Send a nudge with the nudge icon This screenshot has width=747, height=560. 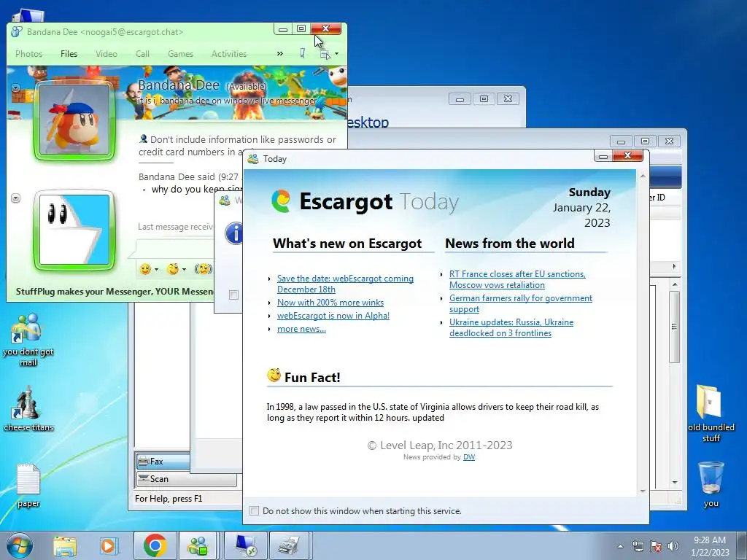click(203, 269)
